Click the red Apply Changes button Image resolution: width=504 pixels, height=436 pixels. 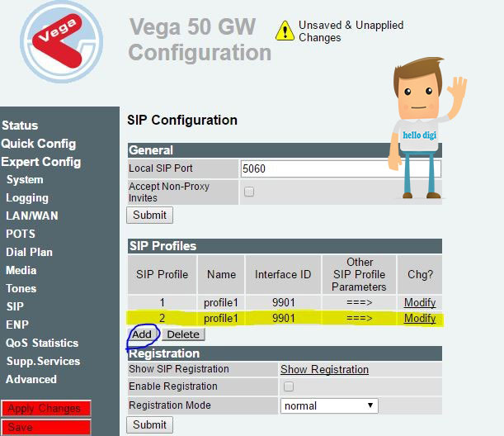click(x=46, y=408)
